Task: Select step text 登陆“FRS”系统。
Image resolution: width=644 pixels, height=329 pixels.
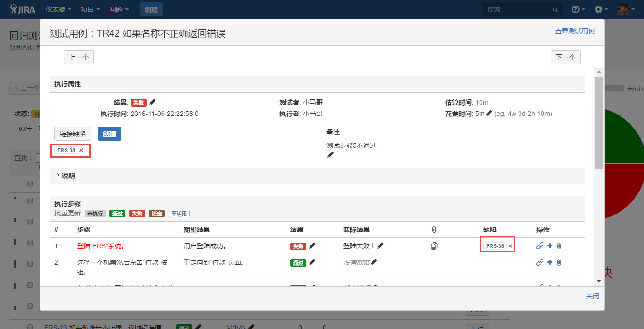Action: coord(101,245)
